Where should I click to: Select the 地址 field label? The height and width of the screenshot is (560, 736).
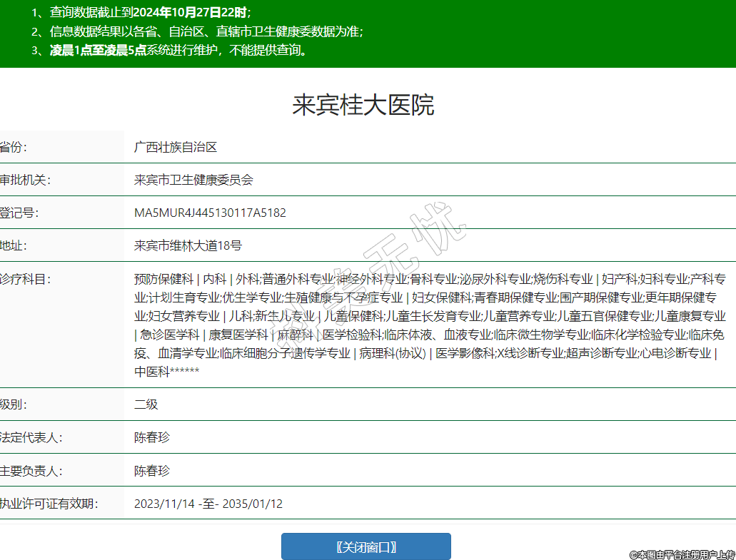(x=13, y=245)
